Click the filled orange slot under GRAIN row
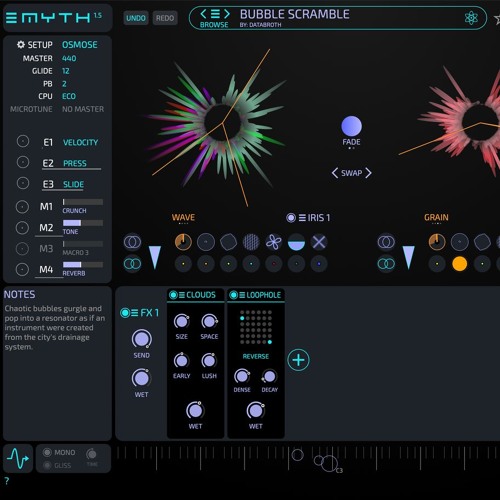The image size is (500, 500). pyautogui.click(x=459, y=264)
